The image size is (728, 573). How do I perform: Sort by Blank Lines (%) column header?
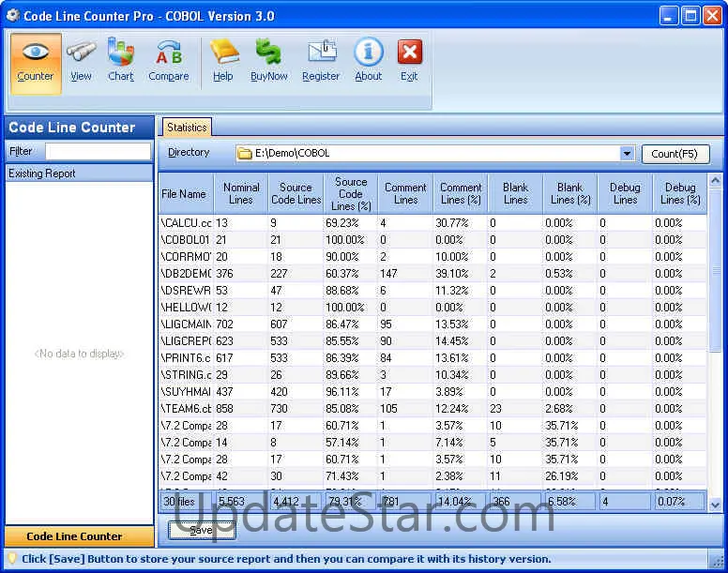[570, 193]
